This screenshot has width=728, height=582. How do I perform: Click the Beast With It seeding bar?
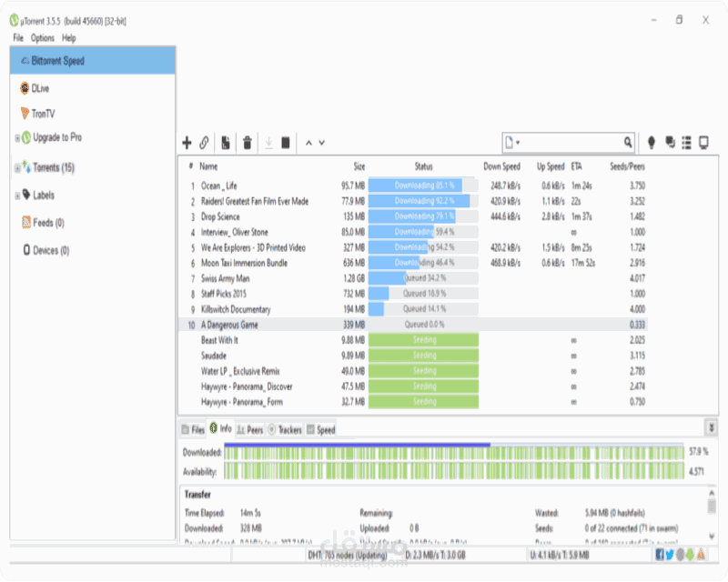[423, 340]
